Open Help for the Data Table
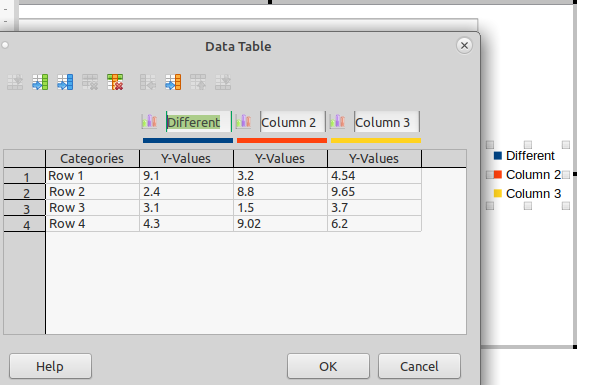This screenshot has width=611, height=385. click(x=50, y=366)
